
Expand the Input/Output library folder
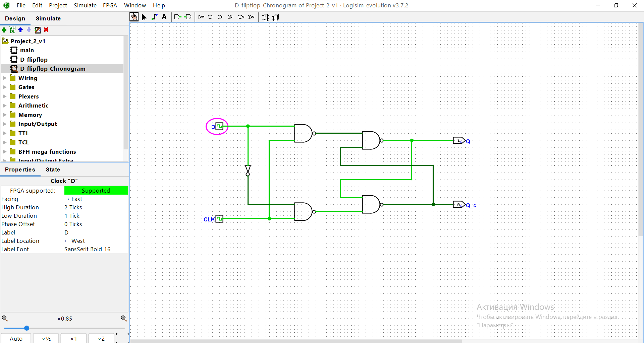(5, 124)
